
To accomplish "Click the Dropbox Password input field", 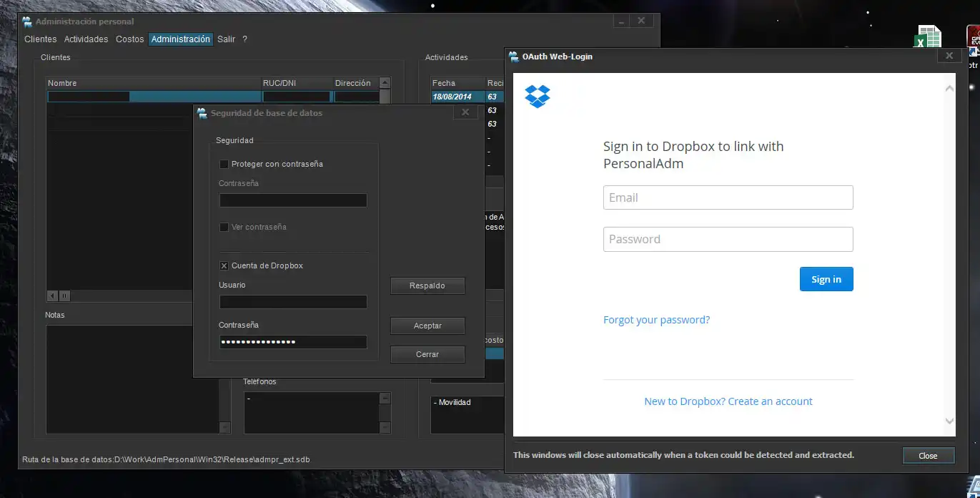I will (728, 239).
